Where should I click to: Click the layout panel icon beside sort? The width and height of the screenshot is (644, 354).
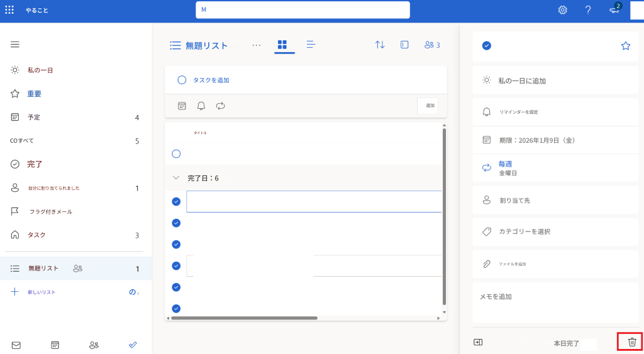pos(404,45)
